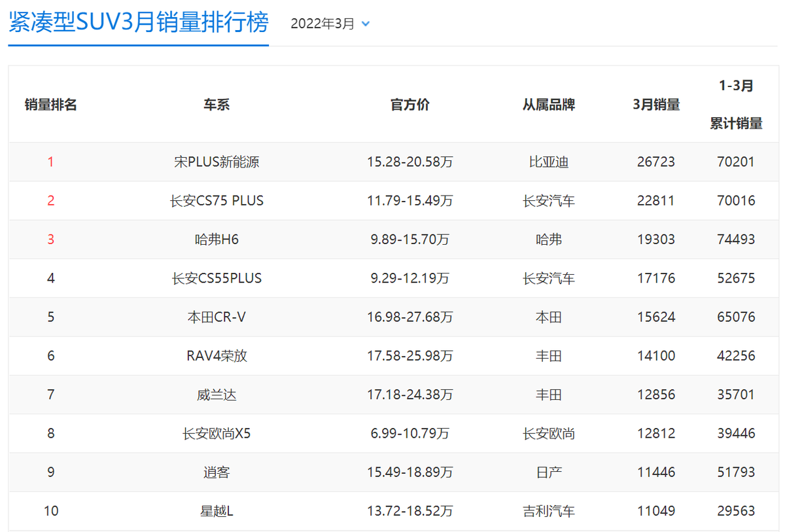Click the price 11.79-15.49万
The height and width of the screenshot is (532, 785).
coord(410,200)
